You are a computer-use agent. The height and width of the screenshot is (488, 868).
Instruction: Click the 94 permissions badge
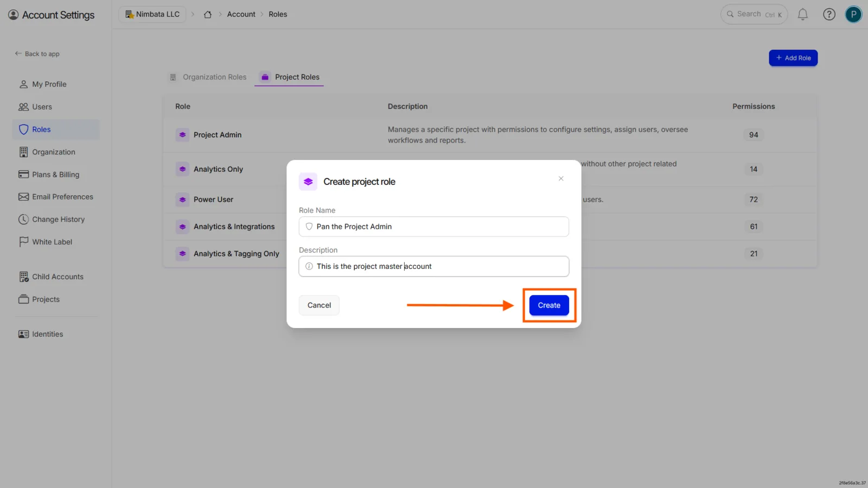click(x=754, y=135)
